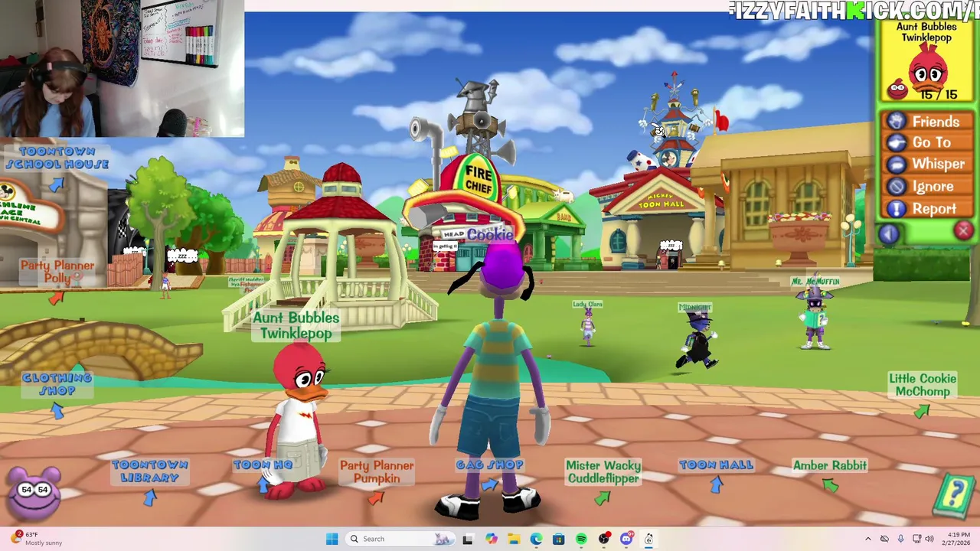Image resolution: width=980 pixels, height=551 pixels.
Task: Launch Microsoft Edge from taskbar
Action: click(536, 539)
